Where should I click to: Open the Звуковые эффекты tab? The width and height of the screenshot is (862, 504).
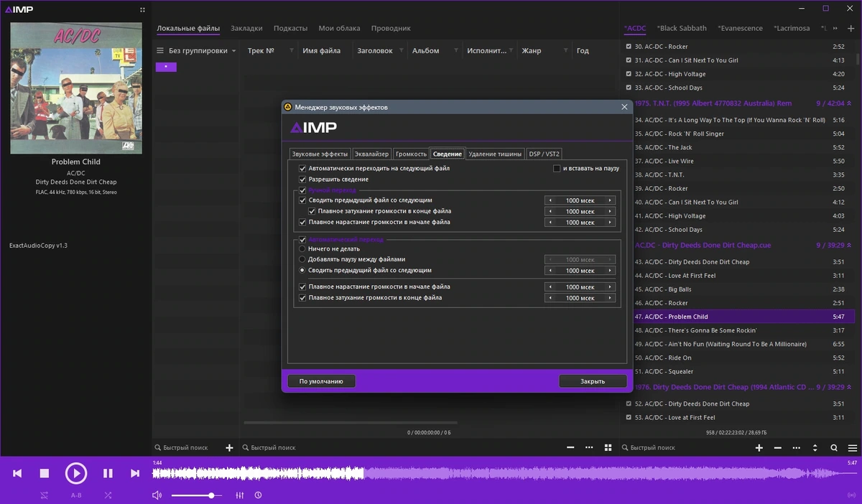pos(320,154)
